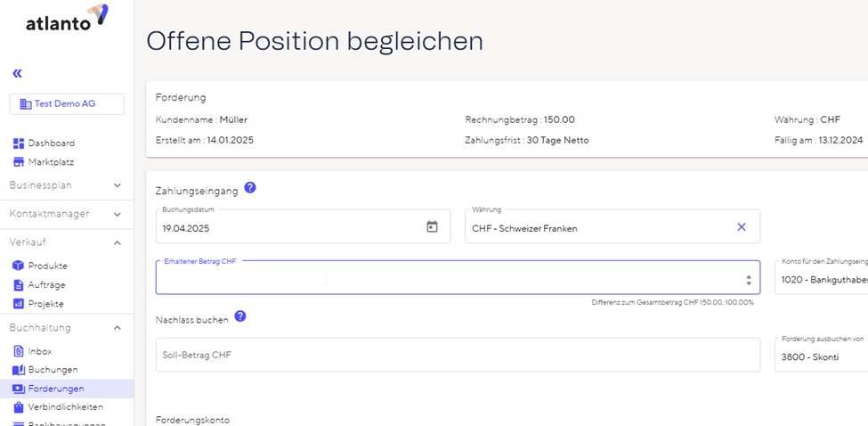Collapse the Buchhaltung section
Screen dimensions: 868x426
click(118, 328)
